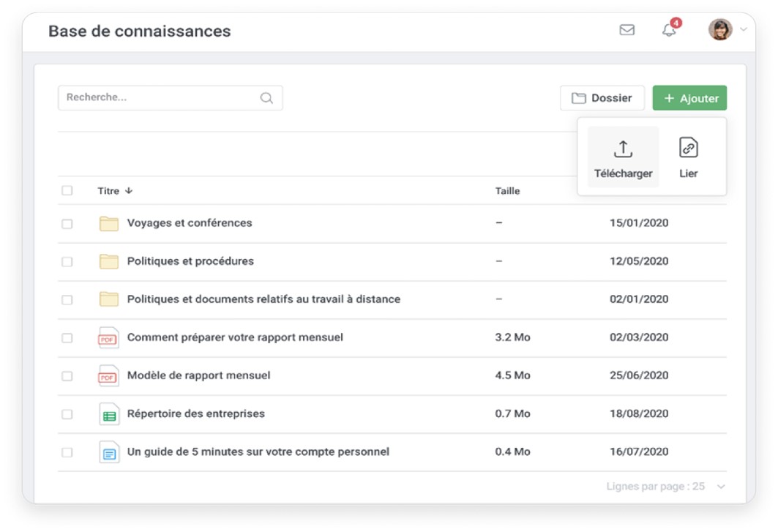Image resolution: width=778 pixels, height=532 pixels.
Task: Click the Taille column header
Action: [507, 191]
